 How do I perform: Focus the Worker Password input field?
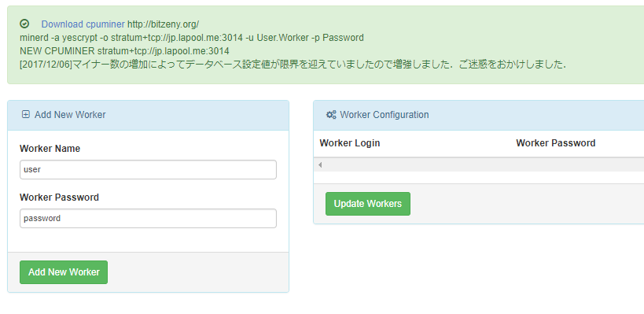(x=148, y=218)
